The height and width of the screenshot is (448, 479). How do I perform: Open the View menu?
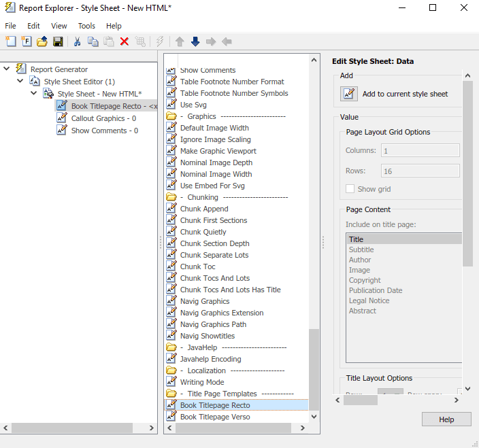[59, 26]
